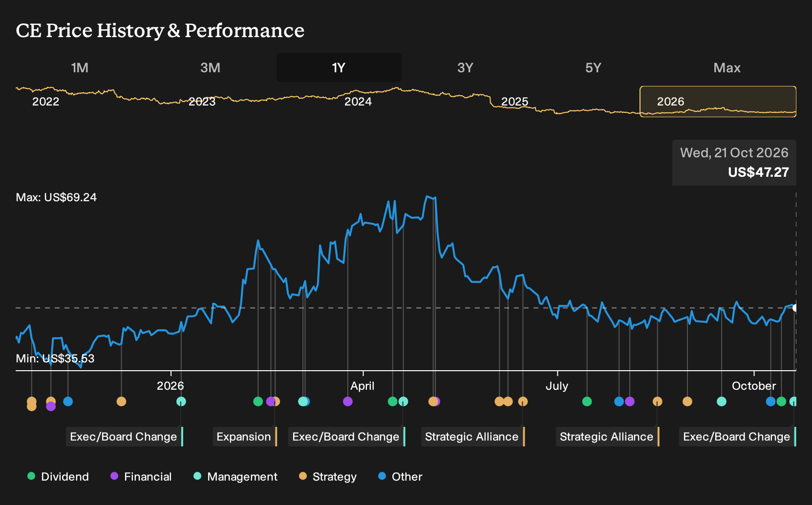Click the green Dividend dot in October

(x=781, y=401)
